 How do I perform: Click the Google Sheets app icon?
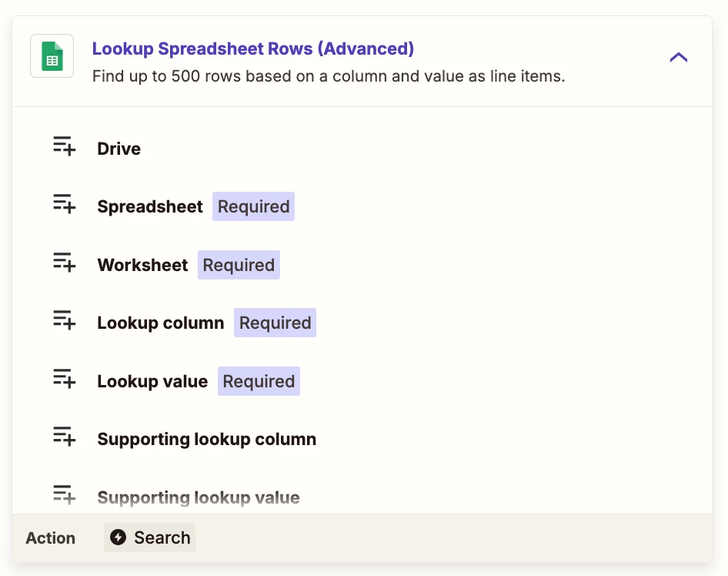tap(52, 55)
